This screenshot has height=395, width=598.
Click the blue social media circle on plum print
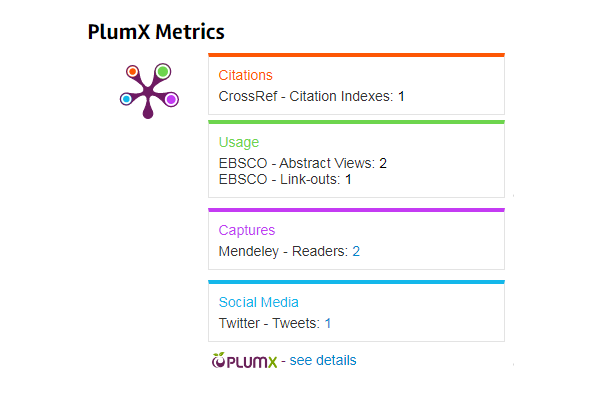126,99
